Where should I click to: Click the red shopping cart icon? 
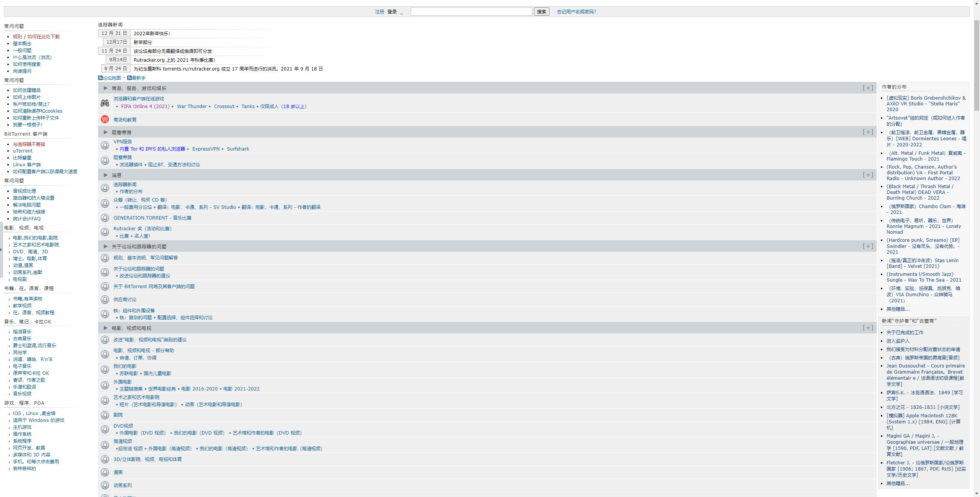[x=105, y=120]
